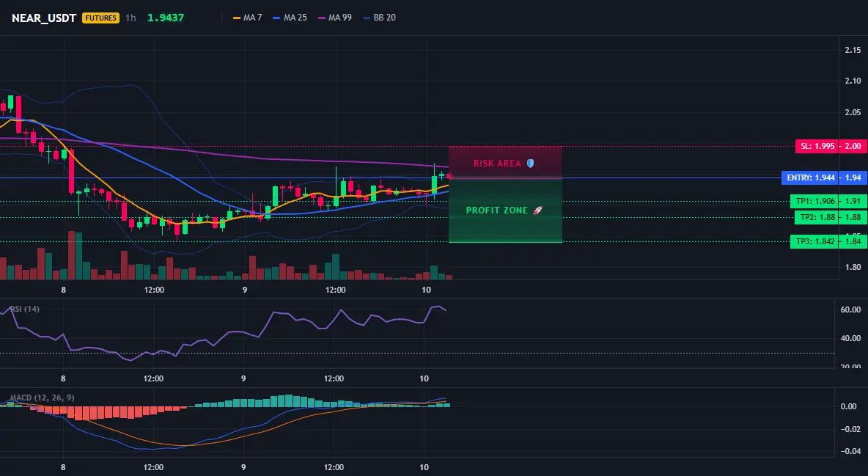Click the rocket icon next to PROFIT ZONE
The image size is (868, 476).
(537, 210)
